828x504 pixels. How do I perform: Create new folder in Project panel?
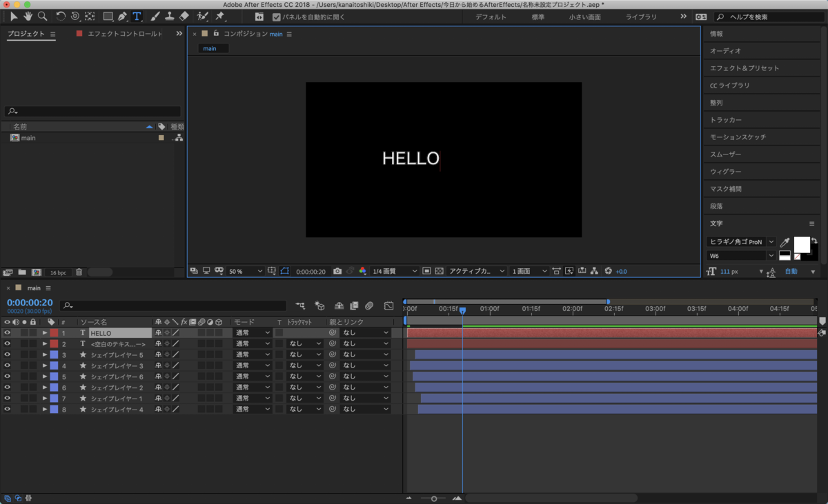point(22,272)
